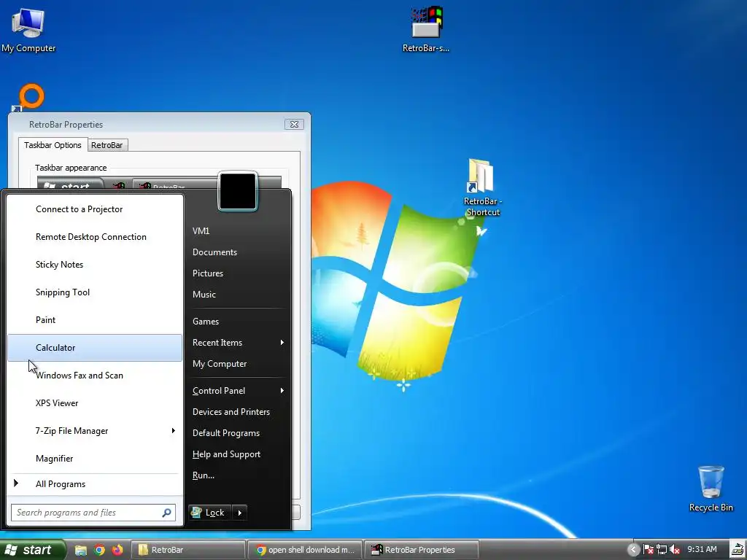Open the Recycle Bin icon
The width and height of the screenshot is (747, 560).
[x=711, y=489]
